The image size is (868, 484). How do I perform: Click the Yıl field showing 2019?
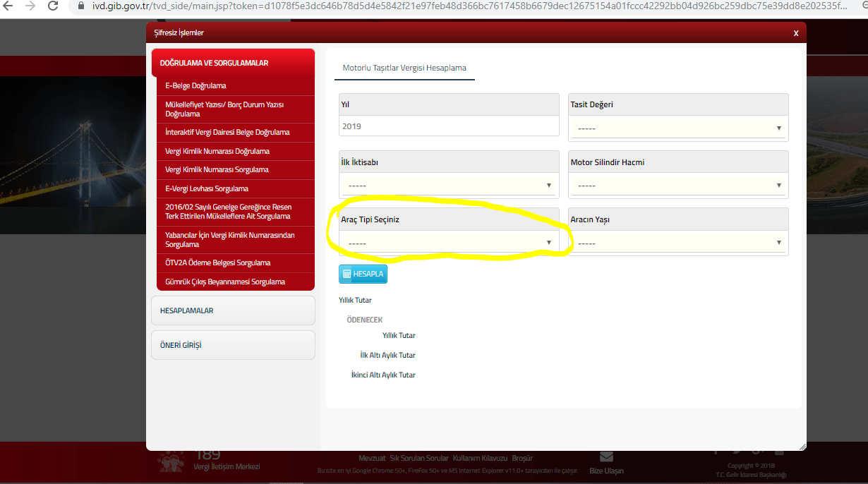[x=449, y=126]
